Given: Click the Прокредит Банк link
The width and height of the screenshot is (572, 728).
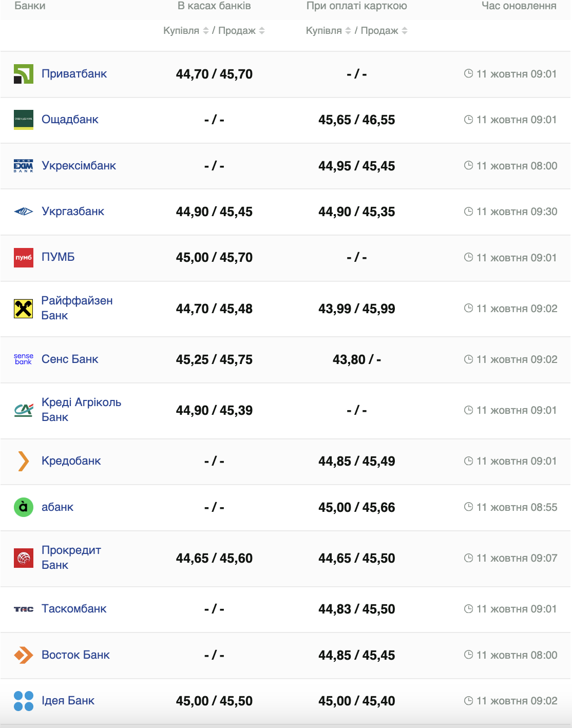Looking at the screenshot, I should click(71, 558).
